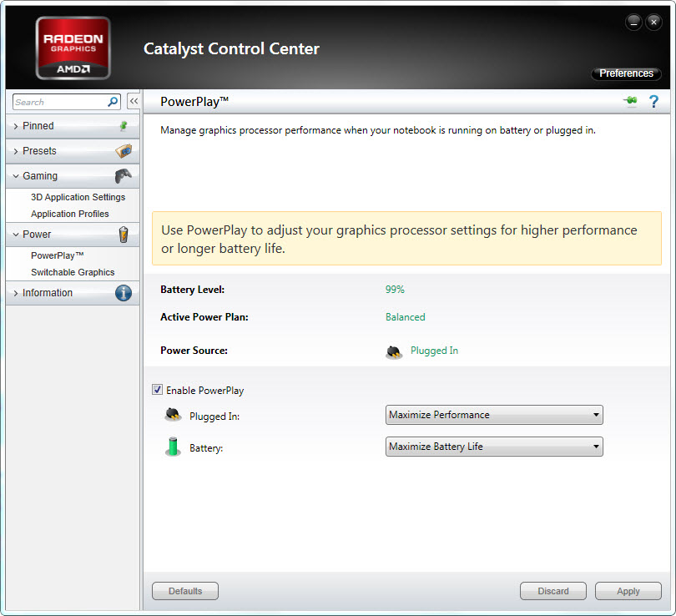
Task: Click the Gaming gamepad icon
Action: 123,176
